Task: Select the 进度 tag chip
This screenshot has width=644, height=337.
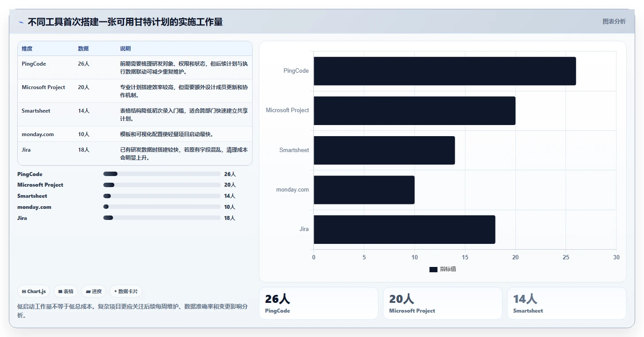Action: [x=94, y=291]
